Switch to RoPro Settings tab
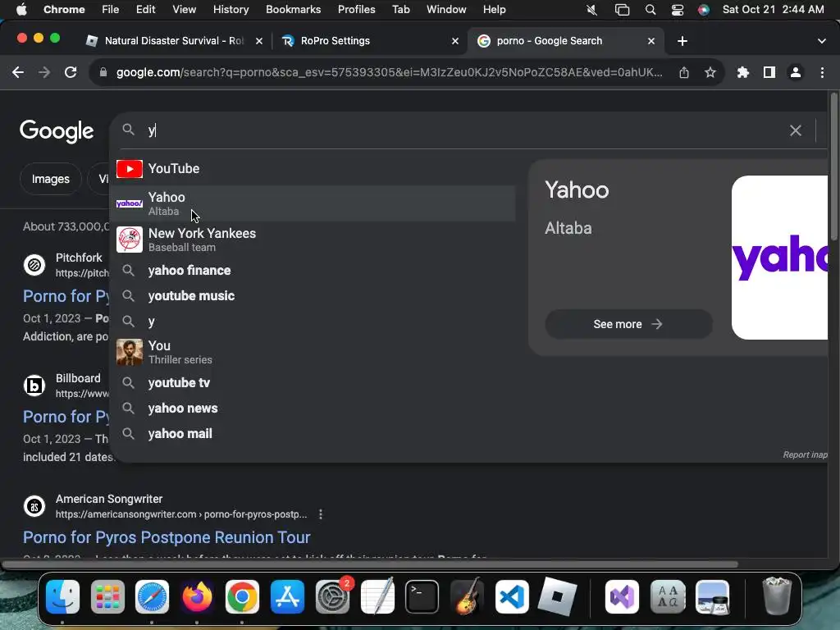 click(370, 41)
